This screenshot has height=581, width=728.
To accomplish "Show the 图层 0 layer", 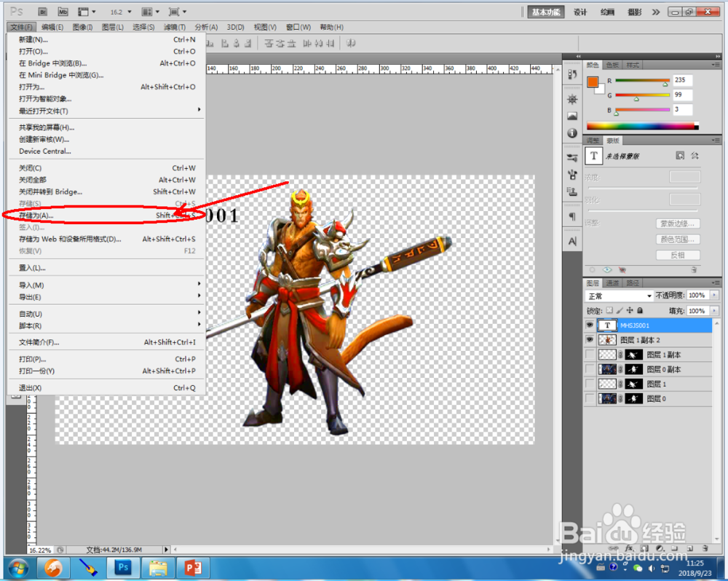I will [x=590, y=398].
